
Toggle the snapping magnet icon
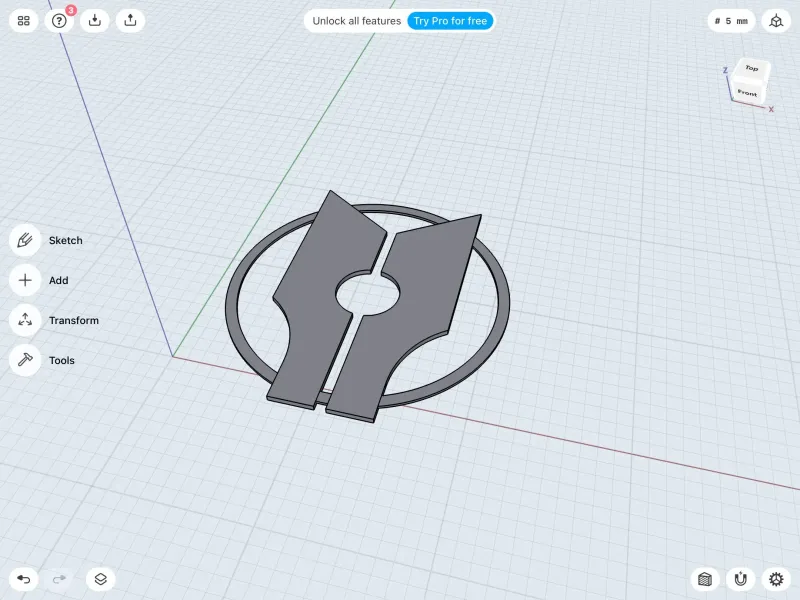click(x=740, y=579)
